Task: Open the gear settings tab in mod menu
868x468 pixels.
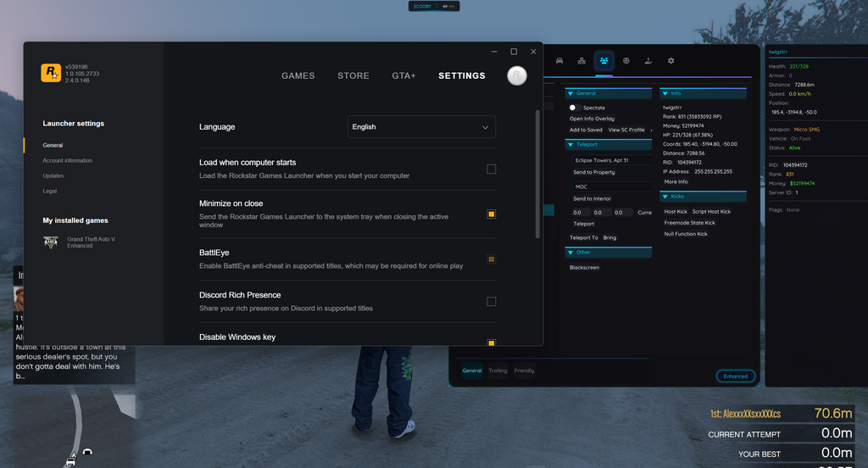Action: (671, 61)
